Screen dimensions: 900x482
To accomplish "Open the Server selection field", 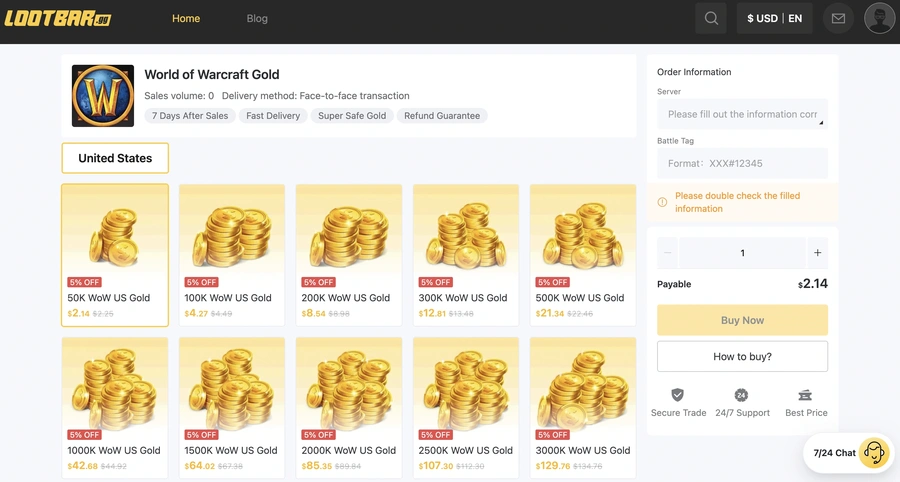I will tap(742, 114).
